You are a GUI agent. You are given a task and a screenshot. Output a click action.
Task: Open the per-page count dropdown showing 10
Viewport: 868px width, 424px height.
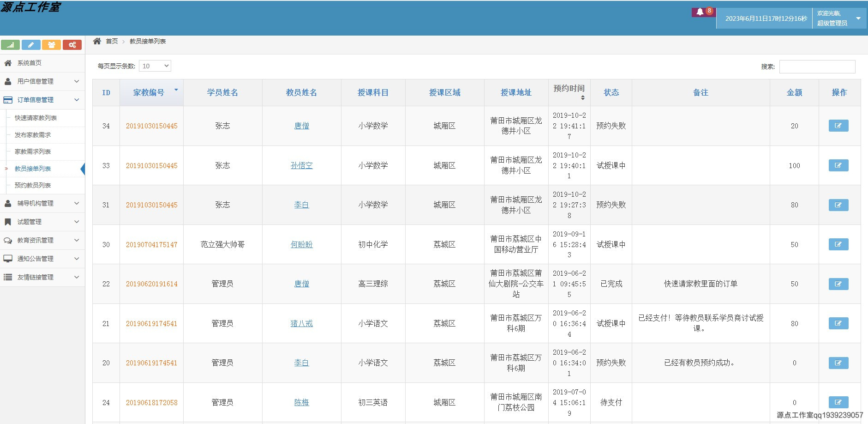(x=156, y=66)
